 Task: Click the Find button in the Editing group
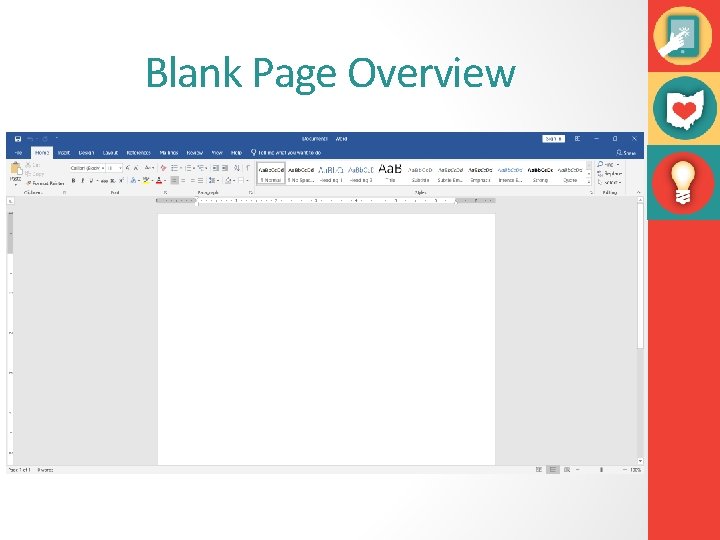point(608,164)
